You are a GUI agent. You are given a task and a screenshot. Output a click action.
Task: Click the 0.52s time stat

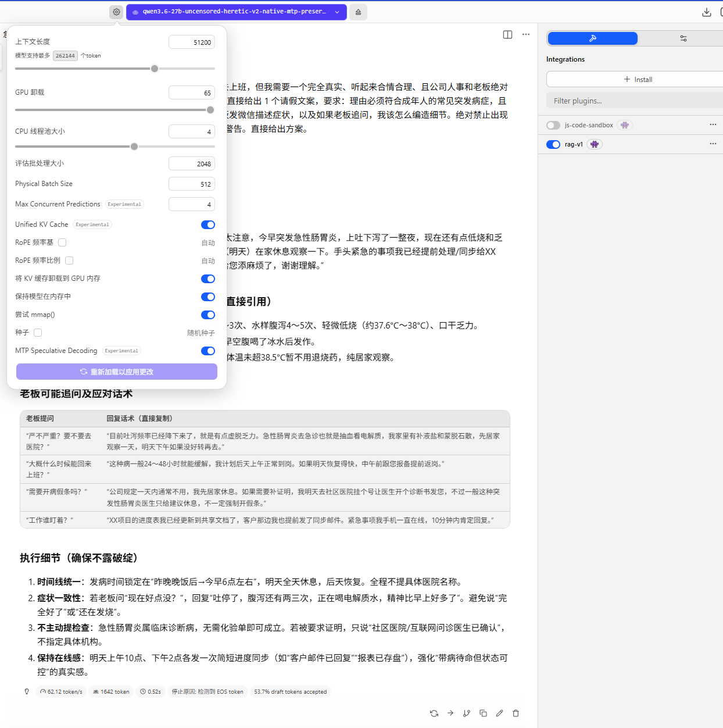click(151, 691)
